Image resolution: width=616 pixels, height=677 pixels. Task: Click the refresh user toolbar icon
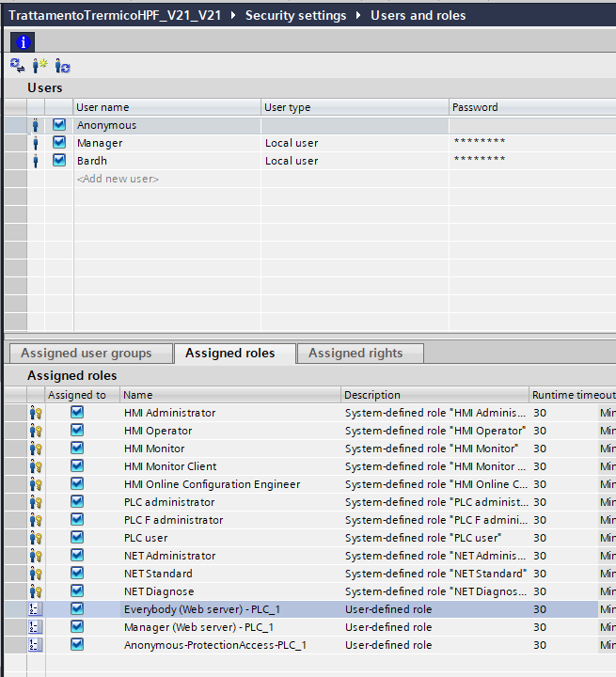click(62, 66)
